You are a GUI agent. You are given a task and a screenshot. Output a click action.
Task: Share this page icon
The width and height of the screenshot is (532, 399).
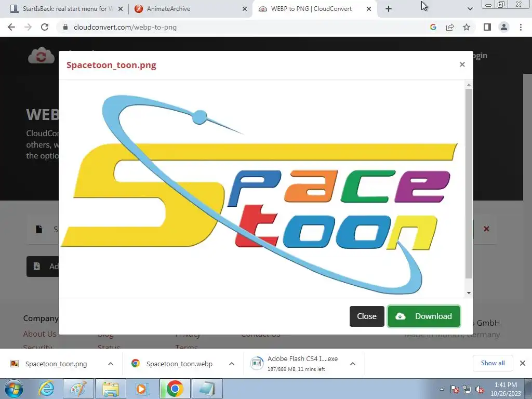pyautogui.click(x=450, y=27)
